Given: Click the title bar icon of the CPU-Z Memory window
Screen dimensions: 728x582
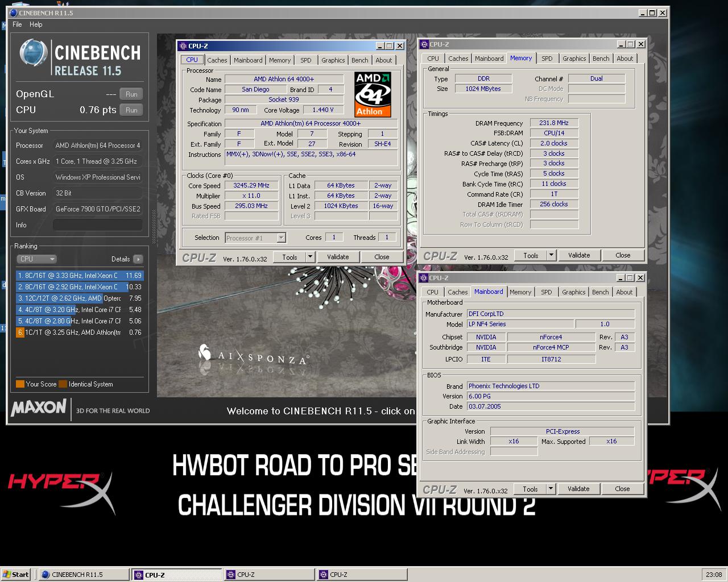Looking at the screenshot, I should click(x=424, y=44).
